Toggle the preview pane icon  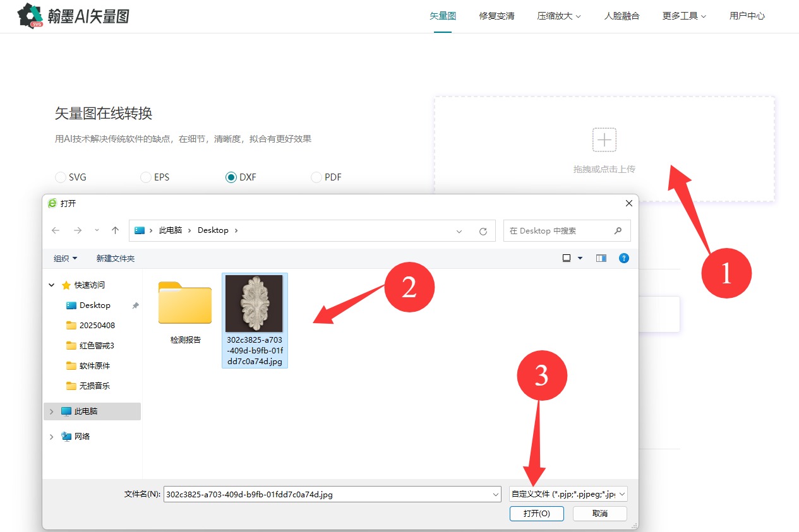coord(601,258)
